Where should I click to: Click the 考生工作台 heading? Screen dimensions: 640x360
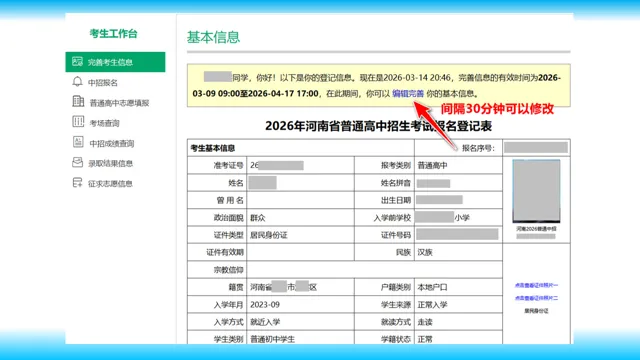[x=113, y=34]
